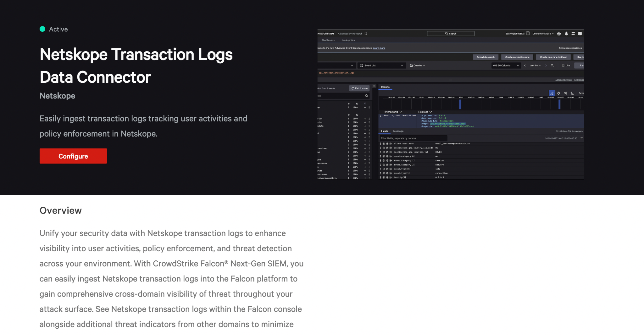Select the pen annotation icon in Results toolbar
The height and width of the screenshot is (335, 644).
click(x=552, y=93)
